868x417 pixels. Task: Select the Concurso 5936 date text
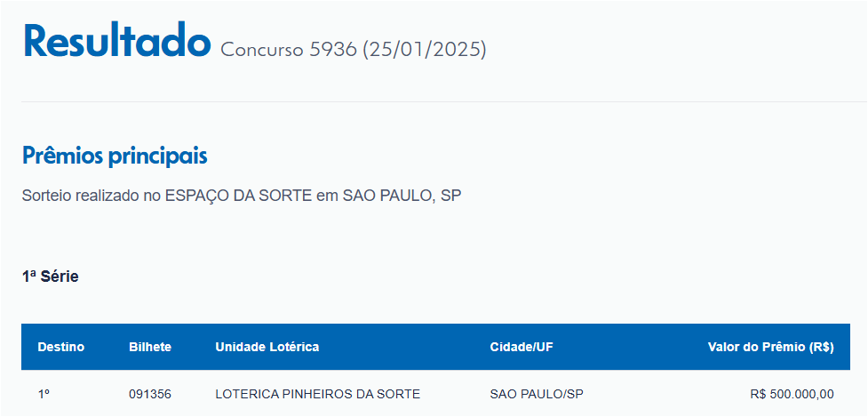[x=354, y=50]
